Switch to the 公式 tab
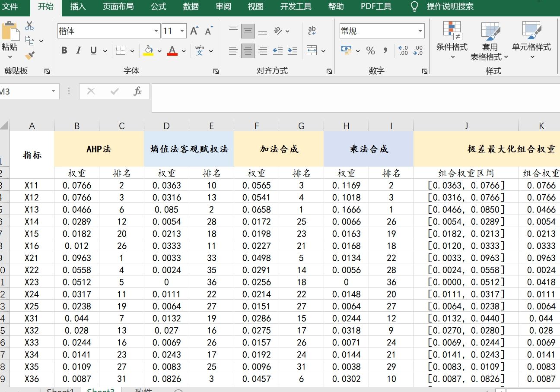This screenshot has height=392, width=560. coord(159,6)
